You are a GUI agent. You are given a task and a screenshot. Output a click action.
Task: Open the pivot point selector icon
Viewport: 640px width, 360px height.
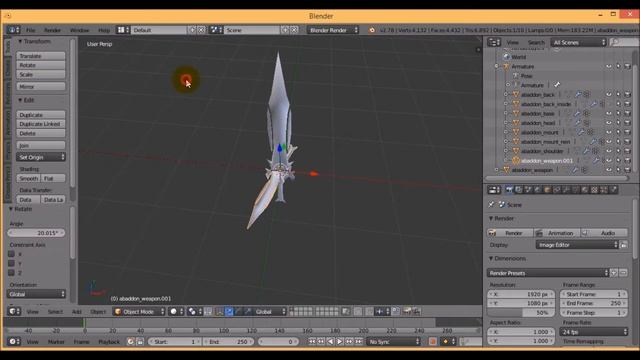click(194, 311)
